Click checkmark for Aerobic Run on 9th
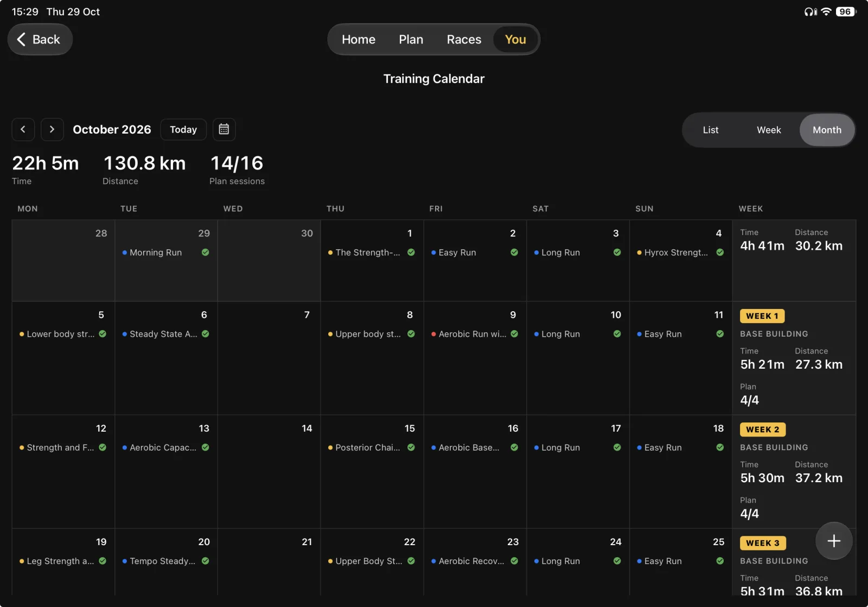The width and height of the screenshot is (868, 607). click(x=514, y=334)
